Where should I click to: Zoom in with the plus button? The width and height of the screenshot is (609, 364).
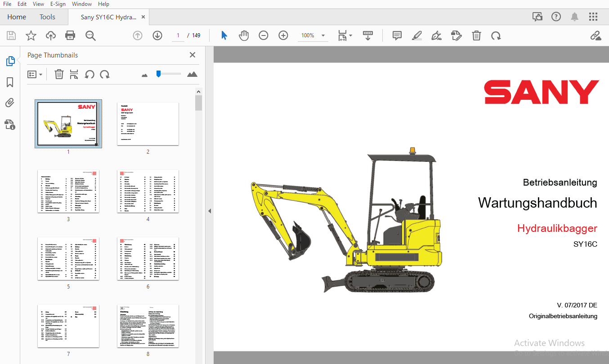pyautogui.click(x=283, y=36)
